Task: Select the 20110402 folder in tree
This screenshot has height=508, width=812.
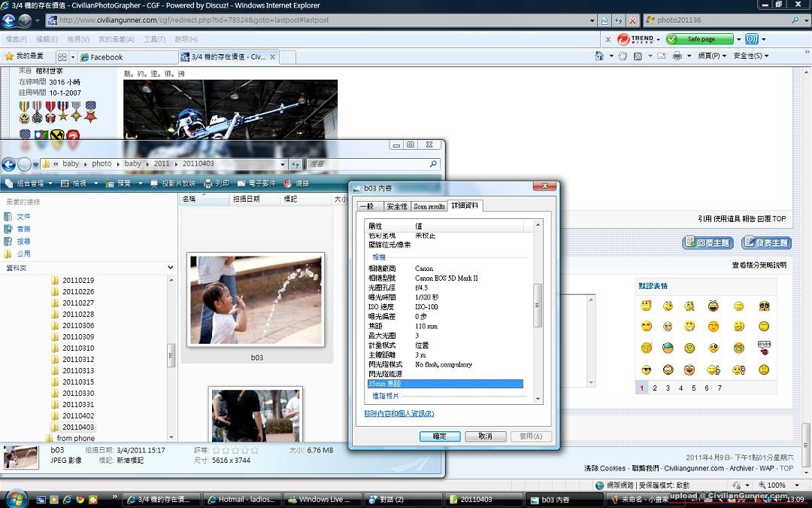Action: click(78, 415)
